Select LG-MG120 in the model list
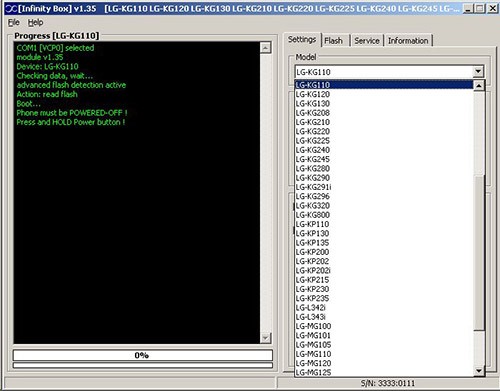 [x=384, y=363]
